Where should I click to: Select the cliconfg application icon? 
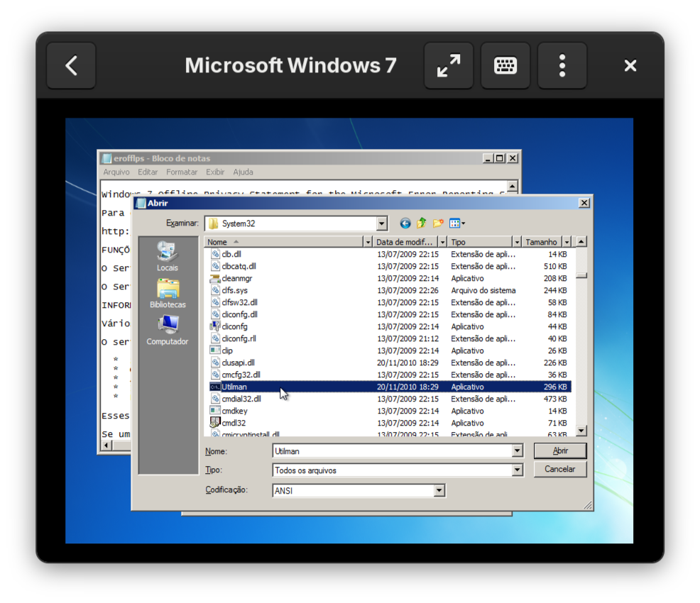(x=215, y=326)
